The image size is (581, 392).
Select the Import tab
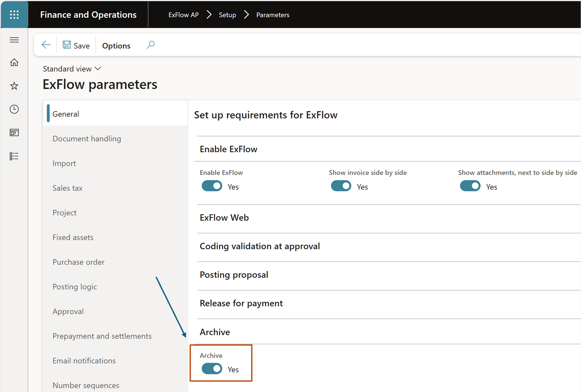[116, 163]
